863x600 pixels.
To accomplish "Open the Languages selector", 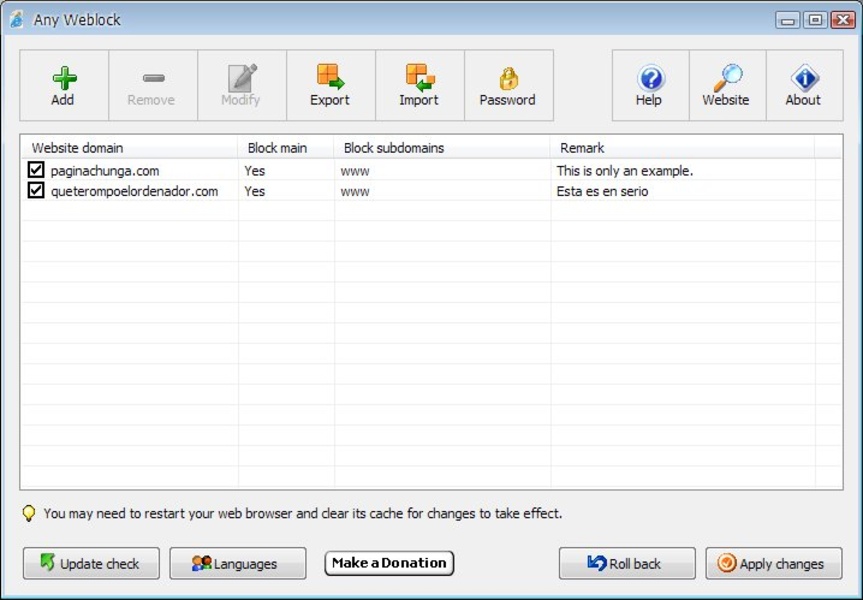I will coord(237,563).
